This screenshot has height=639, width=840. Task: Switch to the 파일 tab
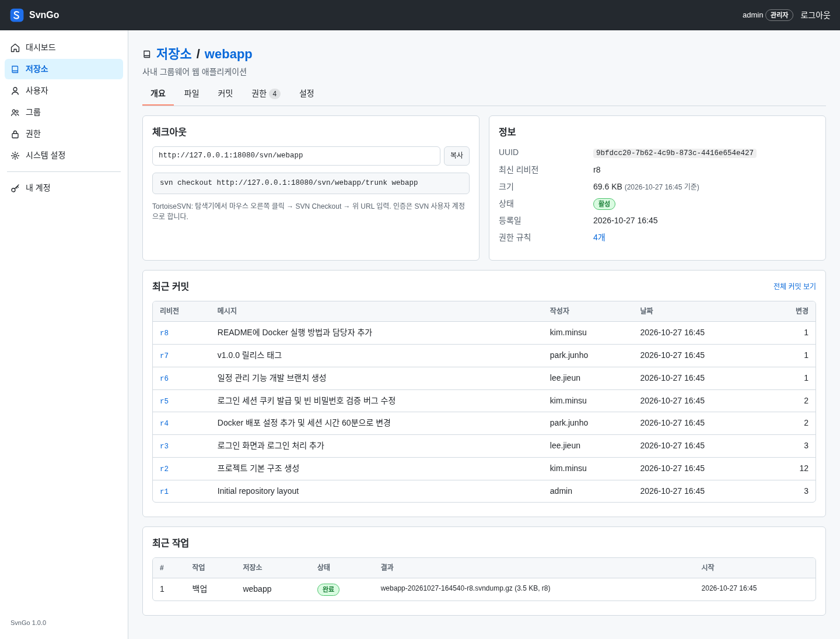[x=191, y=93]
